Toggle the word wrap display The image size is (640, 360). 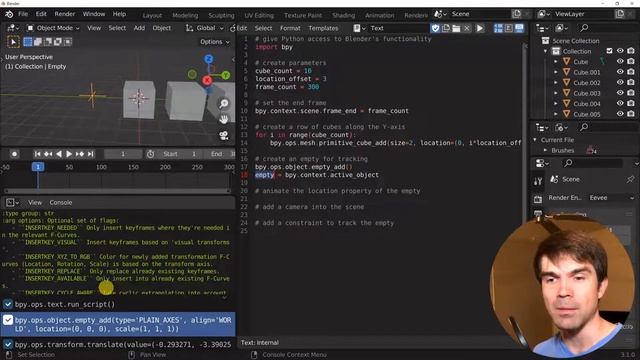coord(509,28)
